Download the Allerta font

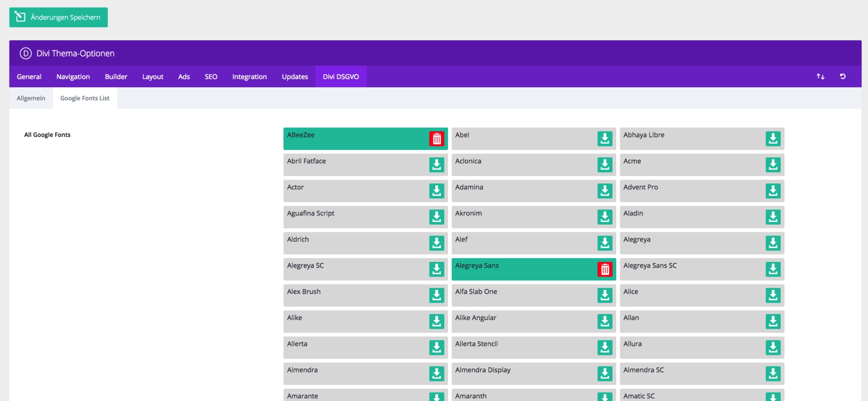point(437,348)
